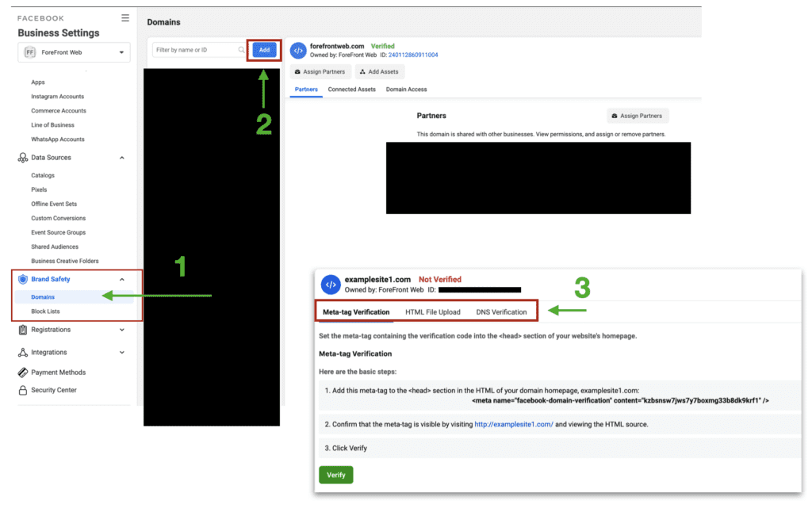Open Shared Audiences
The image size is (812, 508).
pyautogui.click(x=55, y=246)
